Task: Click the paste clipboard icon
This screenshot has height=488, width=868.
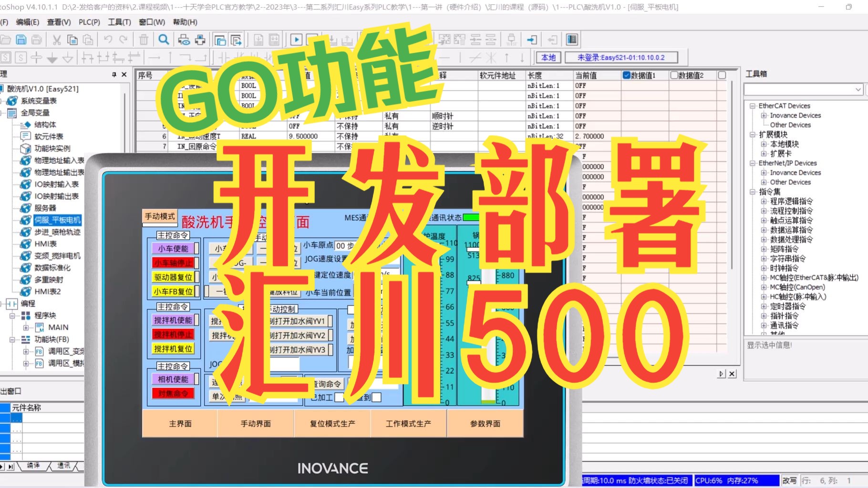Action: (88, 40)
